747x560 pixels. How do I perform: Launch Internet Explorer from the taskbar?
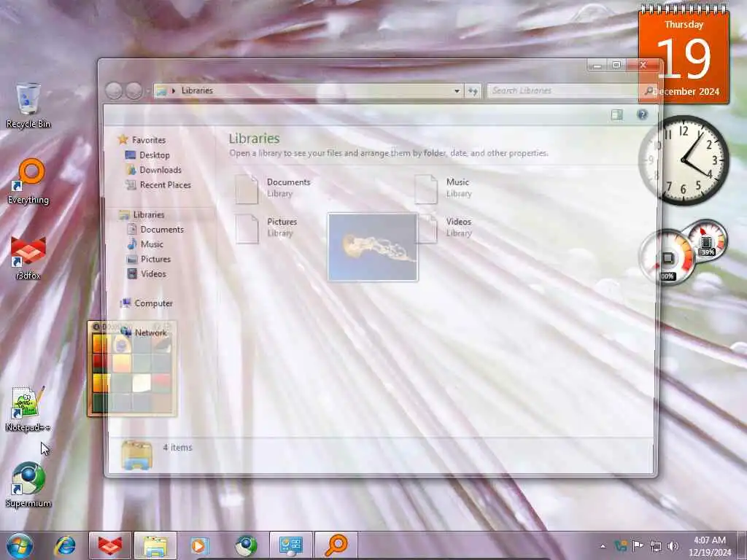(65, 545)
